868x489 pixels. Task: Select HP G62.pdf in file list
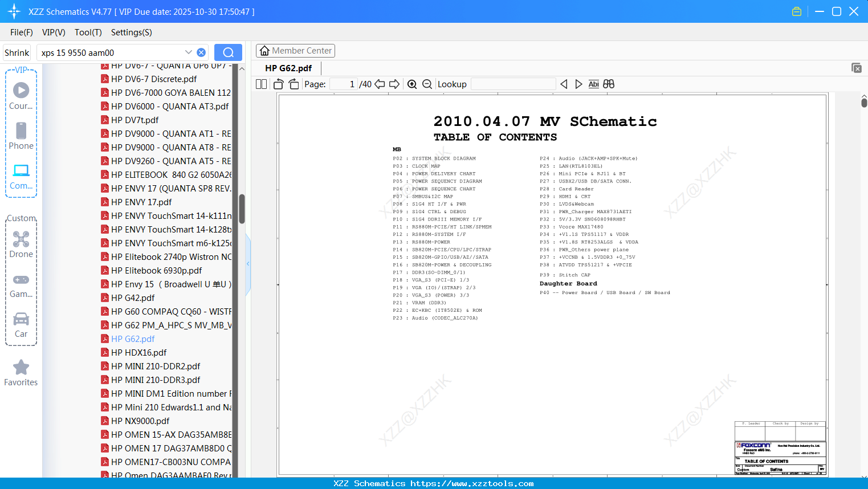tap(133, 339)
